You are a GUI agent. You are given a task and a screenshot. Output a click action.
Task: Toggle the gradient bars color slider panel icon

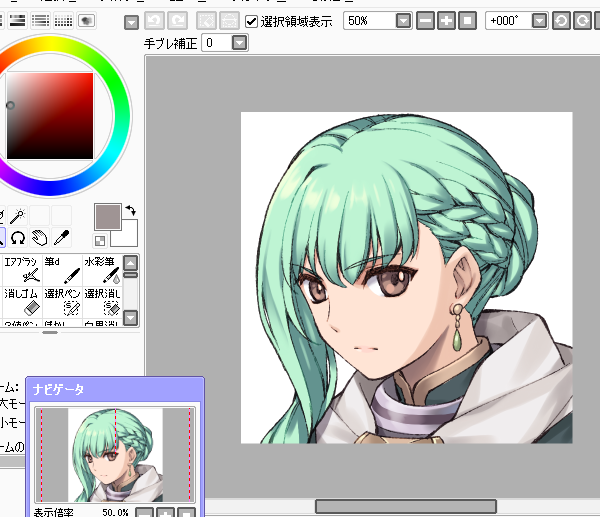click(17, 21)
